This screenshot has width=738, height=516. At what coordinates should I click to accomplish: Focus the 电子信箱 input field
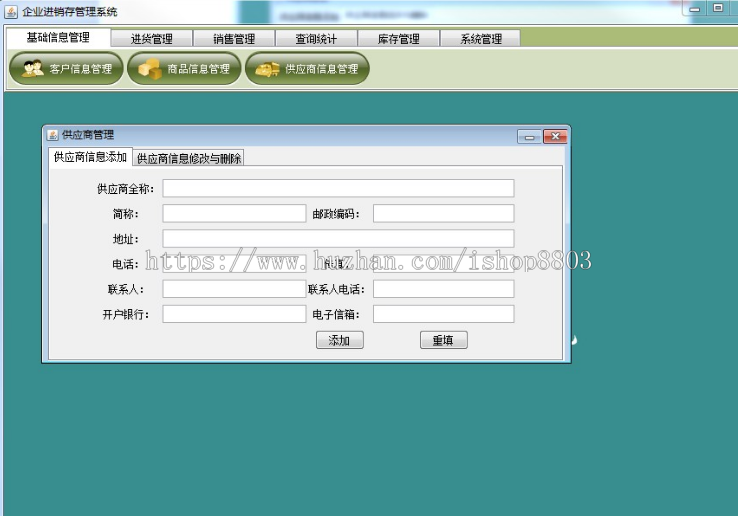click(x=443, y=314)
